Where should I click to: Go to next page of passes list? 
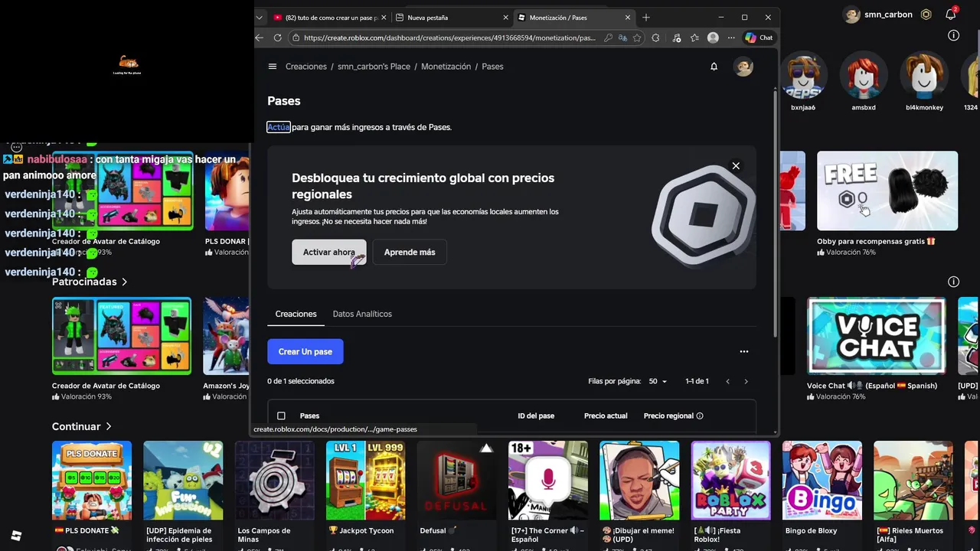pyautogui.click(x=746, y=381)
